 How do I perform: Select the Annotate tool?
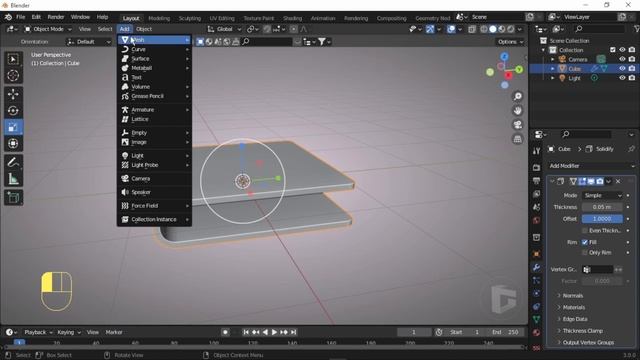pyautogui.click(x=13, y=162)
